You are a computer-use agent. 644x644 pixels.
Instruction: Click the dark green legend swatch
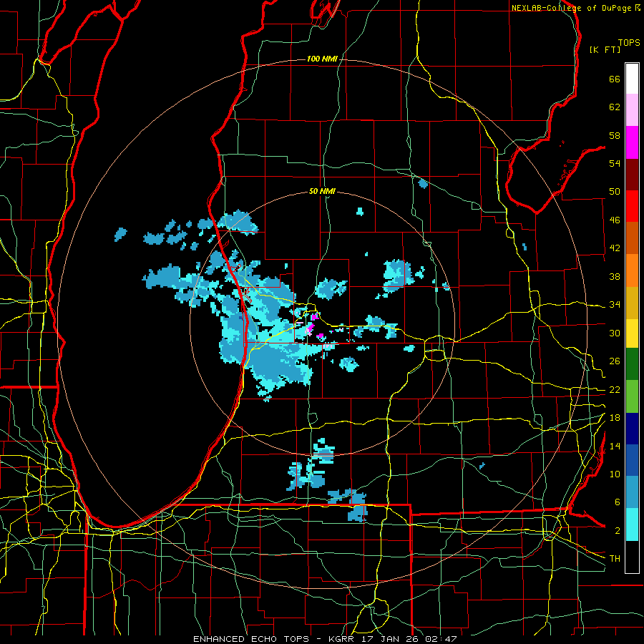[632, 364]
